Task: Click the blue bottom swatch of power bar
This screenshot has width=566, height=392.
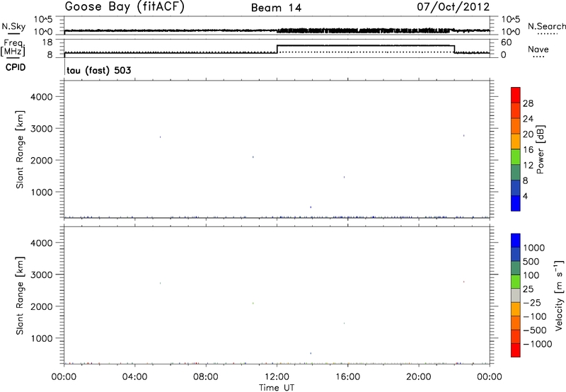Action: 516,203
